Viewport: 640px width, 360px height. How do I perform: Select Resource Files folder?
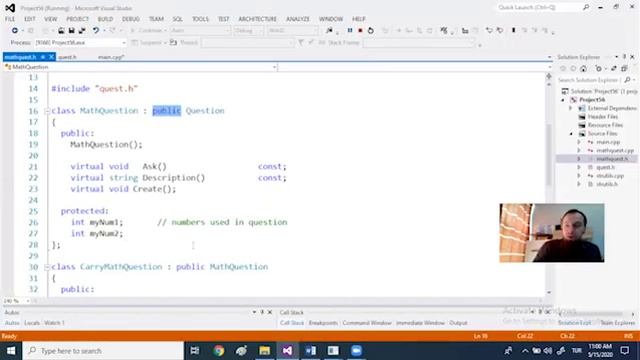pos(605,125)
